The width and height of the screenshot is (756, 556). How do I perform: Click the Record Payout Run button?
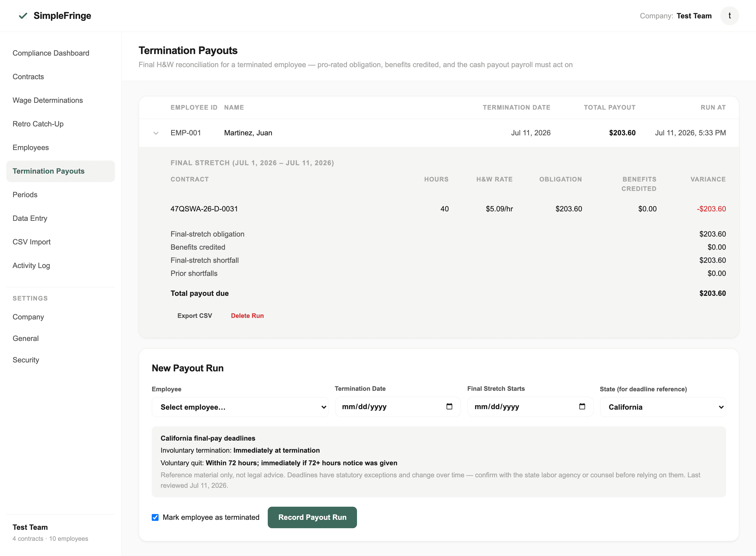[312, 517]
